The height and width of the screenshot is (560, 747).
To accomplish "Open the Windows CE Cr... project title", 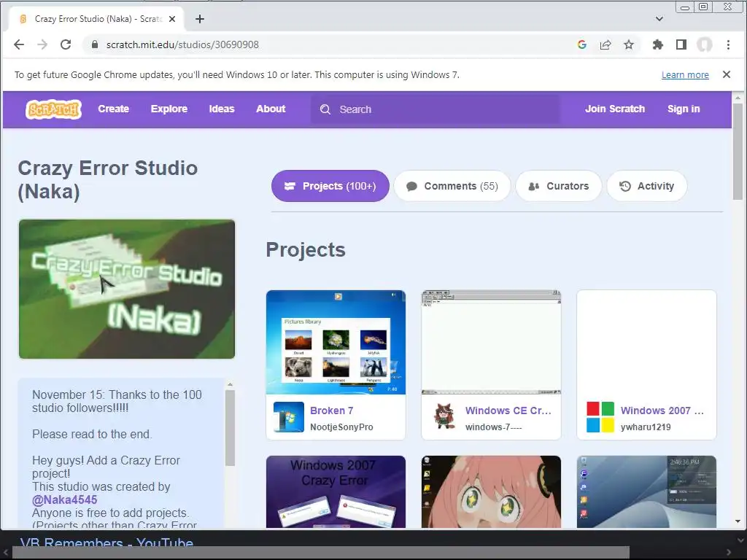I will tap(508, 411).
